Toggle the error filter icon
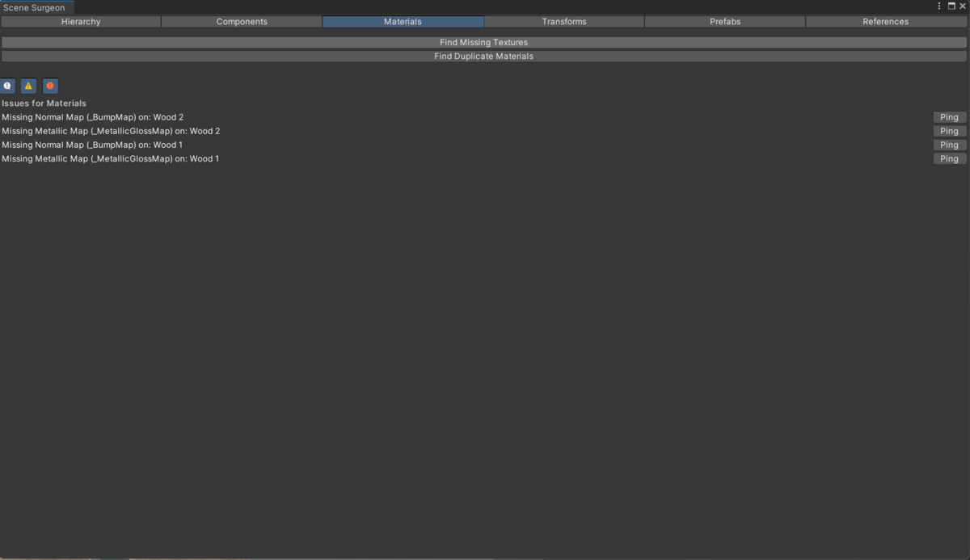This screenshot has height=560, width=970. [x=50, y=86]
